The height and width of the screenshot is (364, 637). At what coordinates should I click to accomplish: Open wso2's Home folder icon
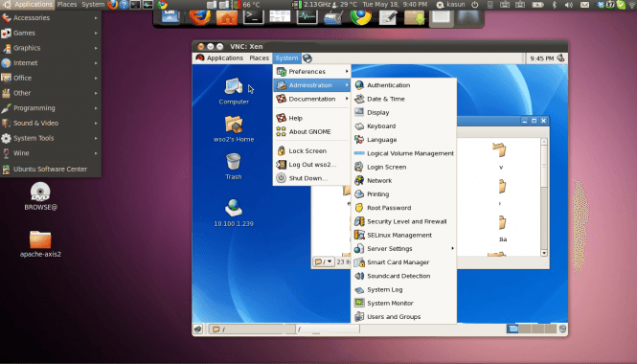click(x=234, y=128)
